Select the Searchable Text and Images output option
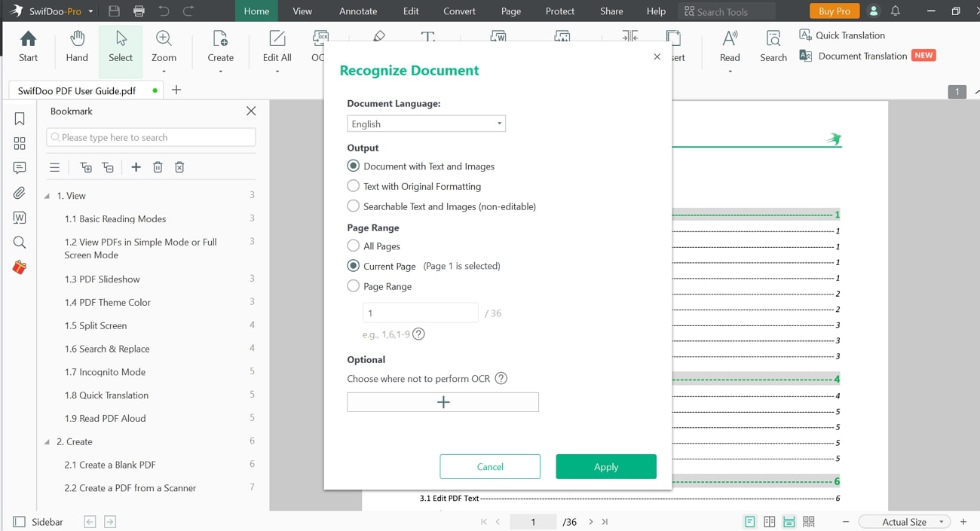The width and height of the screenshot is (980, 531). tap(353, 206)
